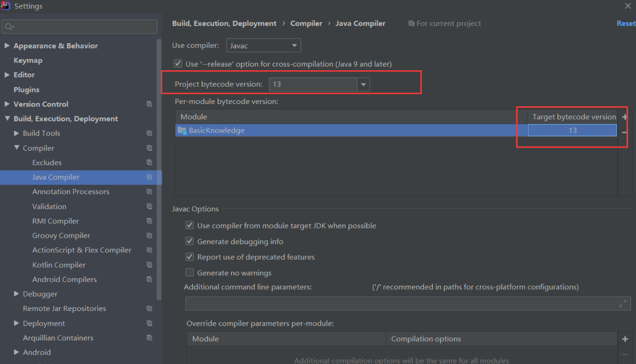Expand the Android node

16,352
